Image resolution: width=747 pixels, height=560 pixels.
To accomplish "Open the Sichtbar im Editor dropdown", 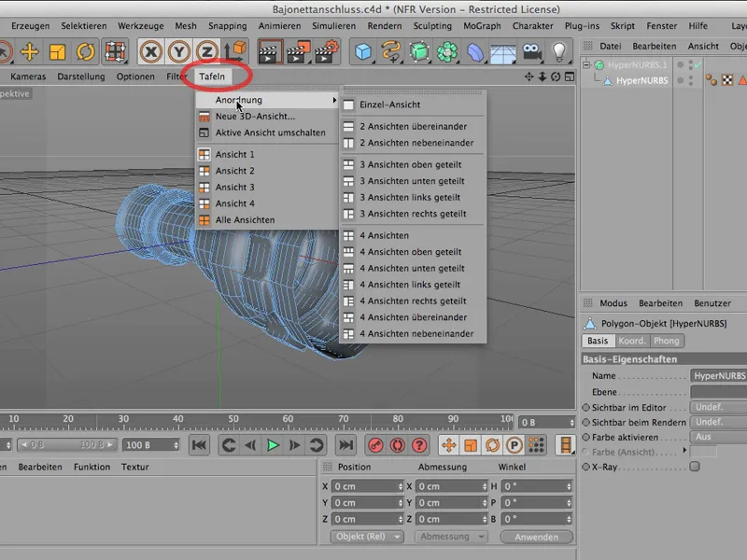I will pos(718,407).
